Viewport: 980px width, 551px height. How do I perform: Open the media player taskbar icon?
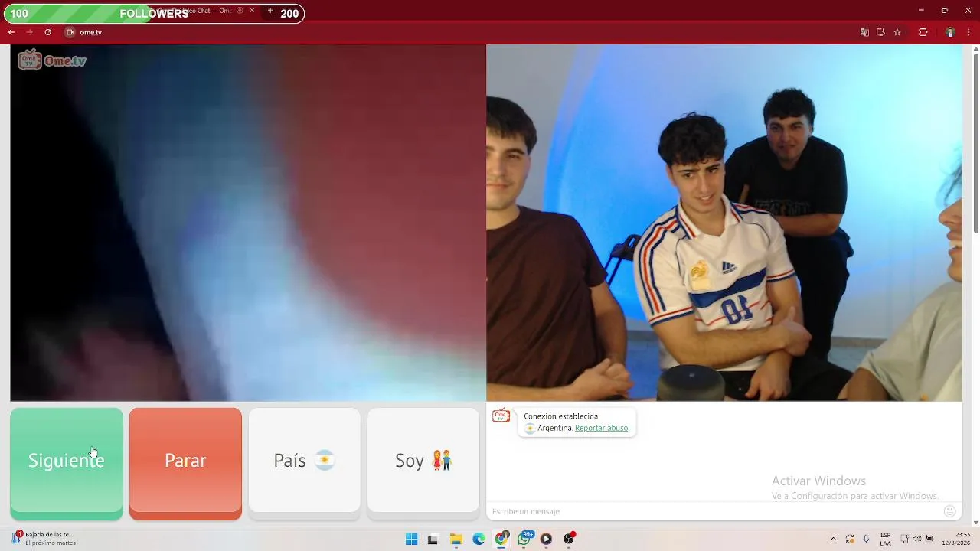point(546,539)
